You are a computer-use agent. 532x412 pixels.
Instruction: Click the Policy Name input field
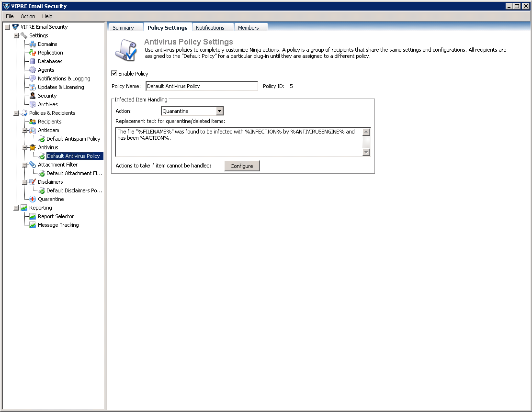click(202, 86)
